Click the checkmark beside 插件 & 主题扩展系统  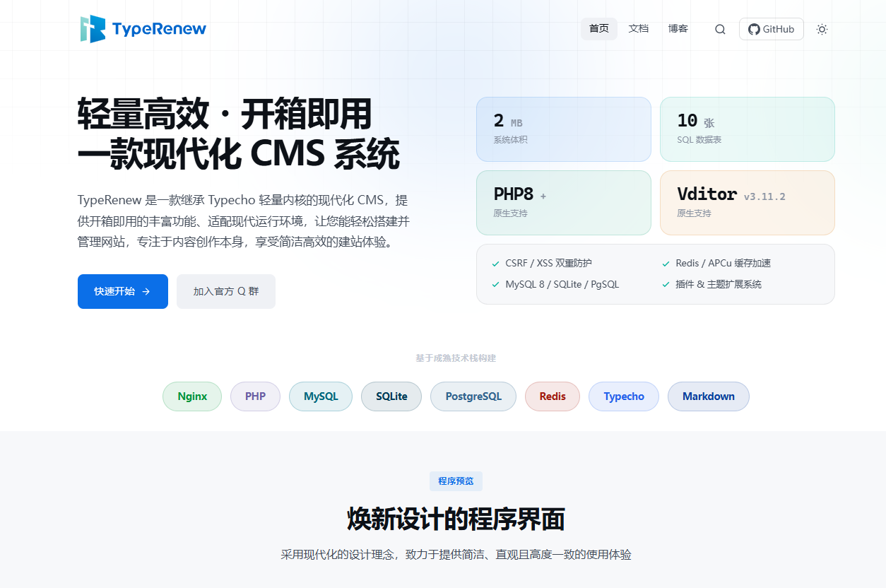pos(666,285)
